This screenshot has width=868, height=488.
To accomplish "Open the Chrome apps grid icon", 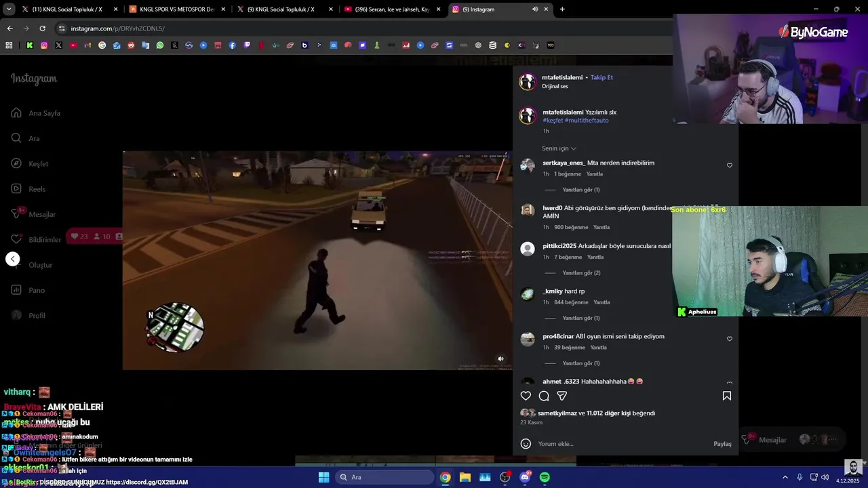I will (9, 45).
